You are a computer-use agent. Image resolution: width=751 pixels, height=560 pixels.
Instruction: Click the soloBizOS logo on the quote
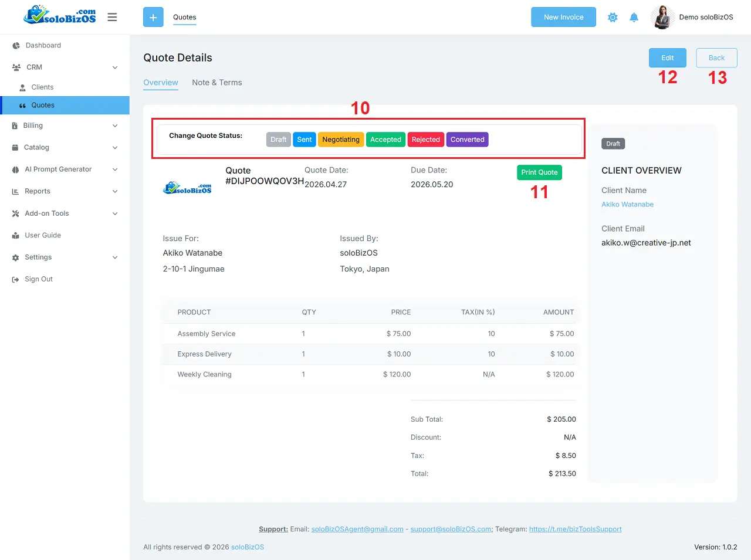click(187, 188)
